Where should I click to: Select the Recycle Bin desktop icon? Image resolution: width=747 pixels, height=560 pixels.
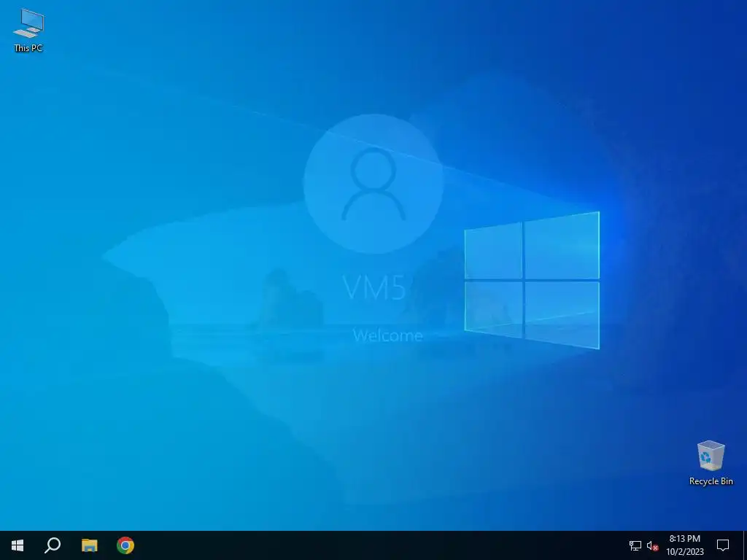coord(711,463)
